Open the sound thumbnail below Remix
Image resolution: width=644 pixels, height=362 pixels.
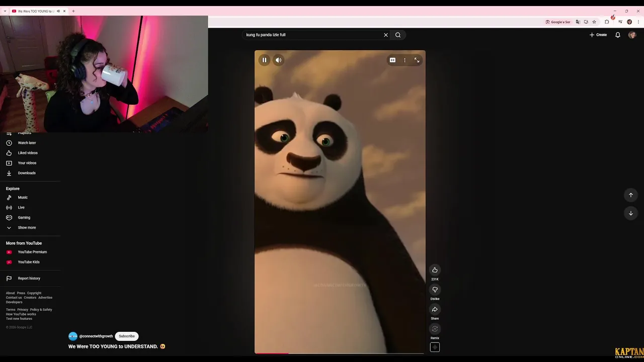coord(435,347)
